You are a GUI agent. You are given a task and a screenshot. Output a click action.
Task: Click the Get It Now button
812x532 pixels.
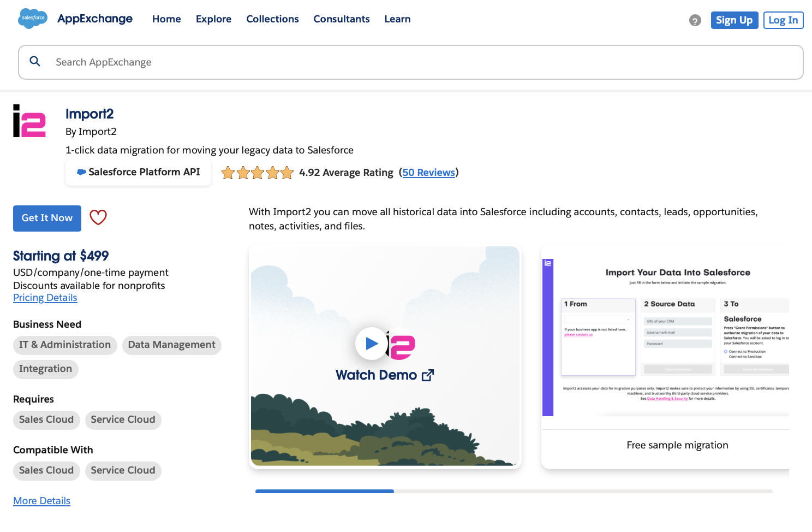point(47,218)
